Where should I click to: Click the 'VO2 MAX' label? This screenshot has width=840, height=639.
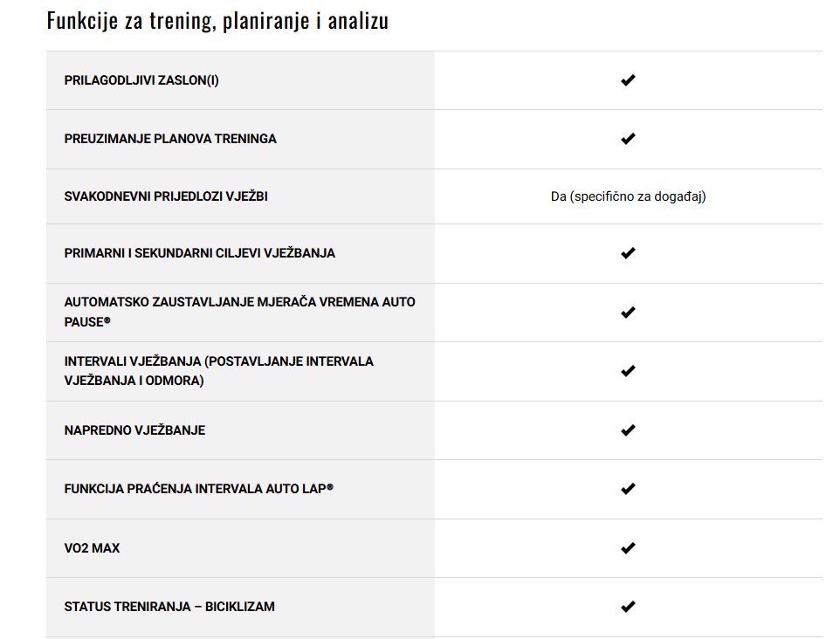pyautogui.click(x=93, y=548)
